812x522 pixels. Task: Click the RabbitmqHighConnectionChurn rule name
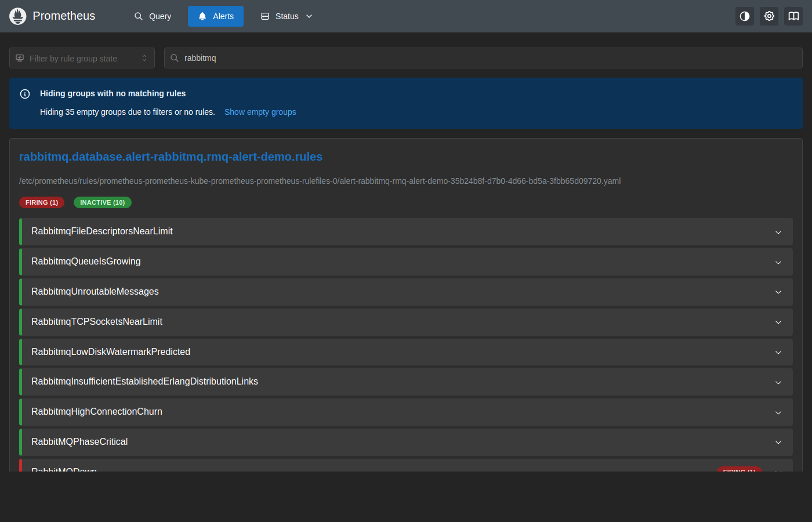pos(97,412)
